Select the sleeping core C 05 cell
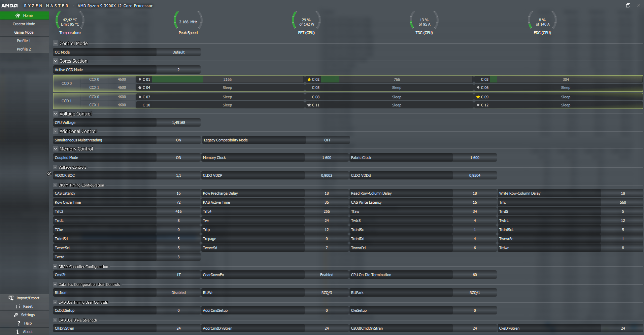 coord(389,88)
